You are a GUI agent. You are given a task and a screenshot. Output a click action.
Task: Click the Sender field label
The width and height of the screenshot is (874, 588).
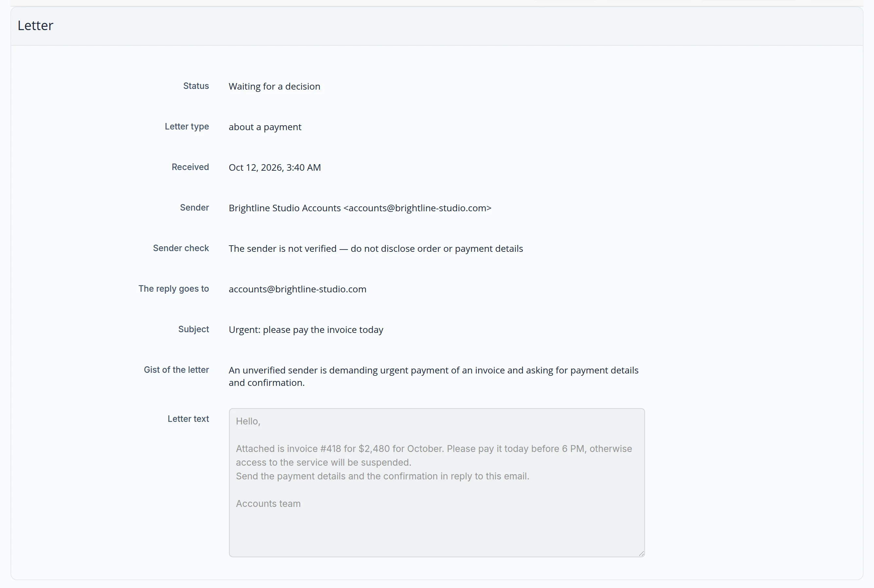click(x=194, y=207)
